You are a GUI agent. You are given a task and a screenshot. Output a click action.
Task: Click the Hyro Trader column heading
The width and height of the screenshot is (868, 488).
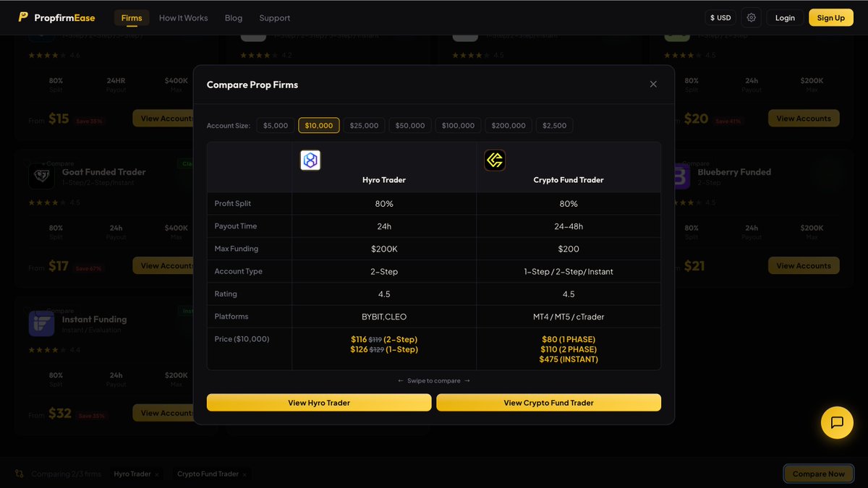pyautogui.click(x=384, y=180)
